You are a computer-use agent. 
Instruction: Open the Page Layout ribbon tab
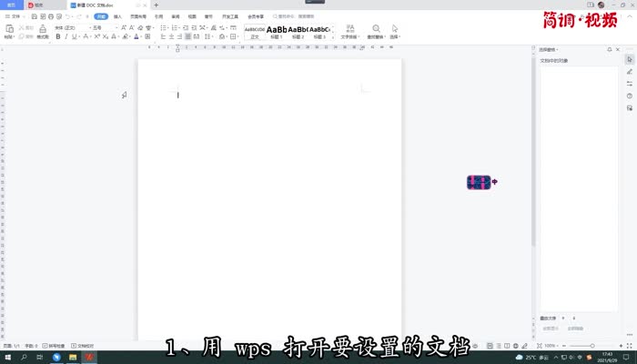pos(137,16)
